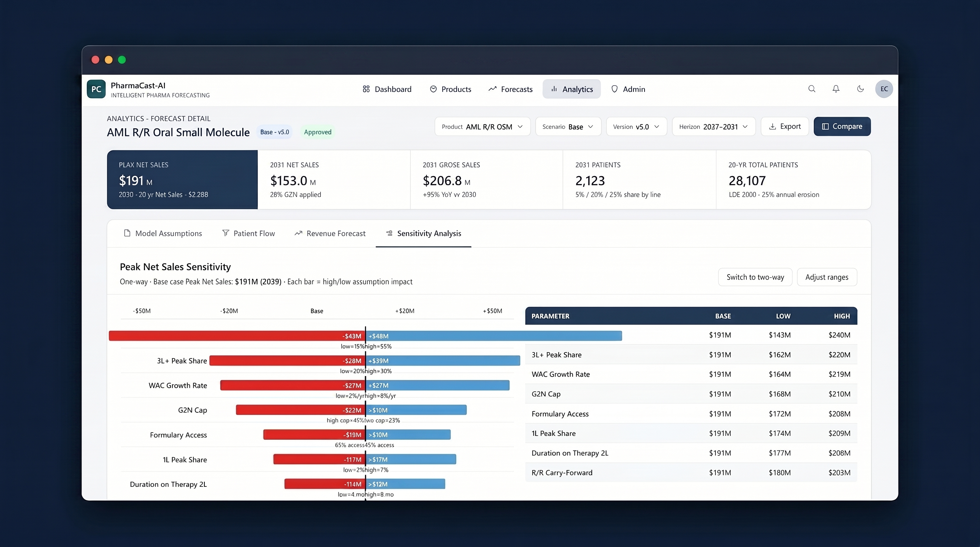Click the $240M high value in first row
The width and height of the screenshot is (980, 547).
coord(839,335)
